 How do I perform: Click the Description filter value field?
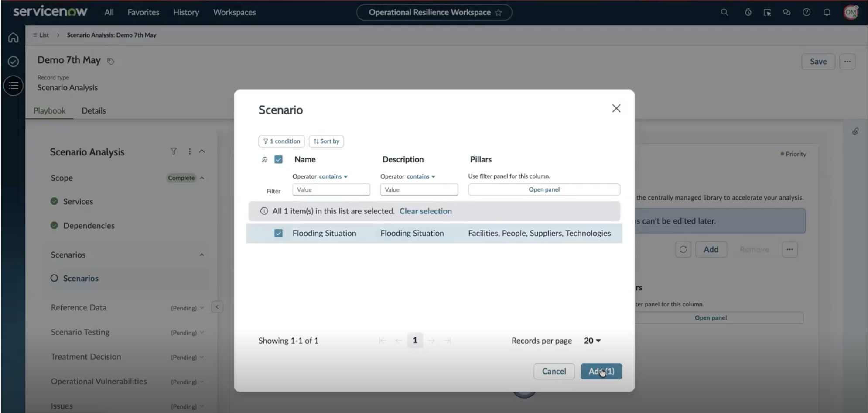419,189
